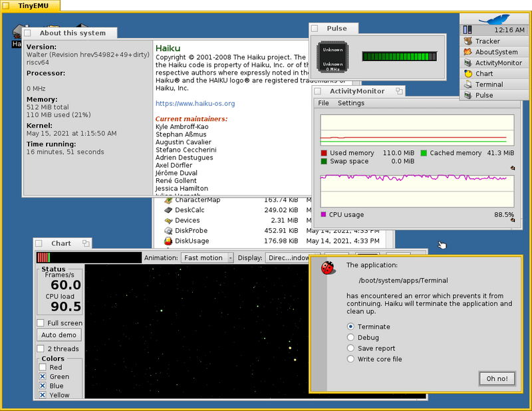
Task: Click the memory graph resize handle icon
Action: (x=513, y=168)
